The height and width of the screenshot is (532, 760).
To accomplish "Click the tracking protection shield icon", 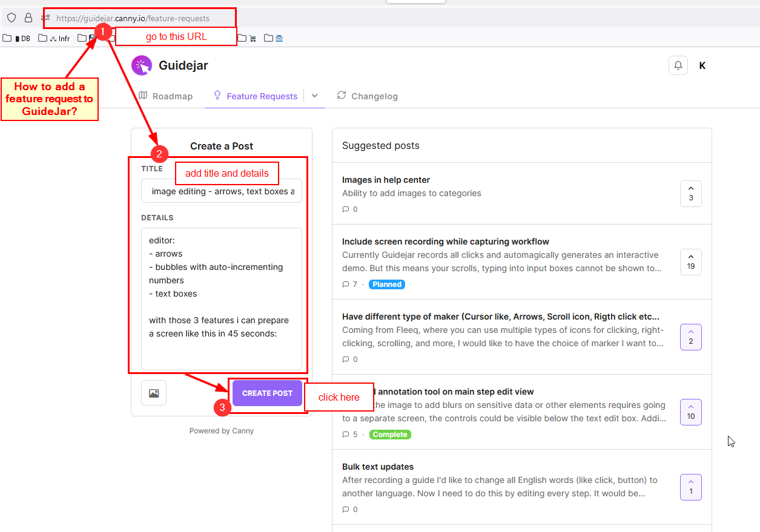I will point(12,18).
